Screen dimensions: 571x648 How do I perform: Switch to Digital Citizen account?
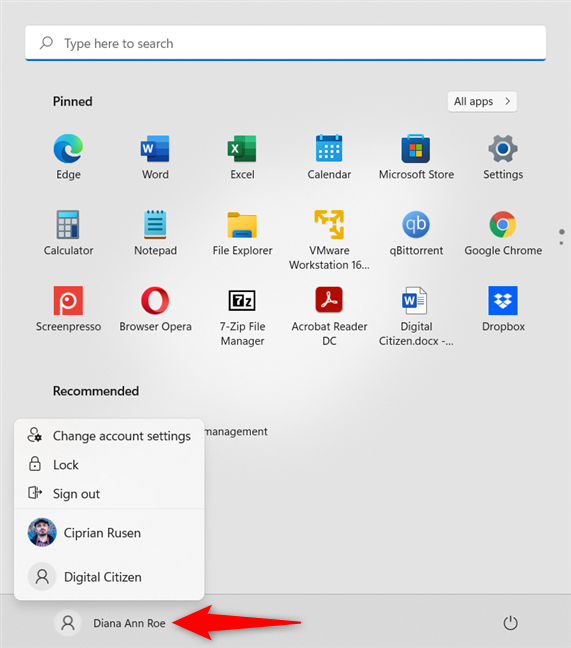[x=109, y=577]
